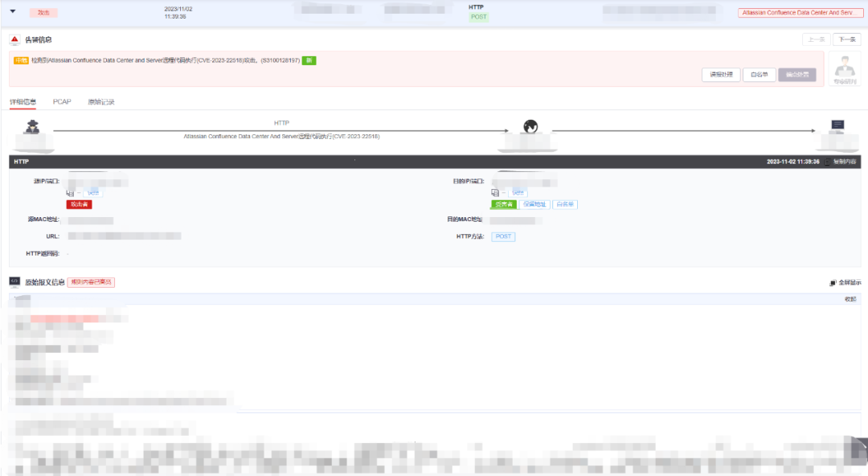868x476 pixels.
Task: Switch to the PCAP tab
Action: click(62, 102)
